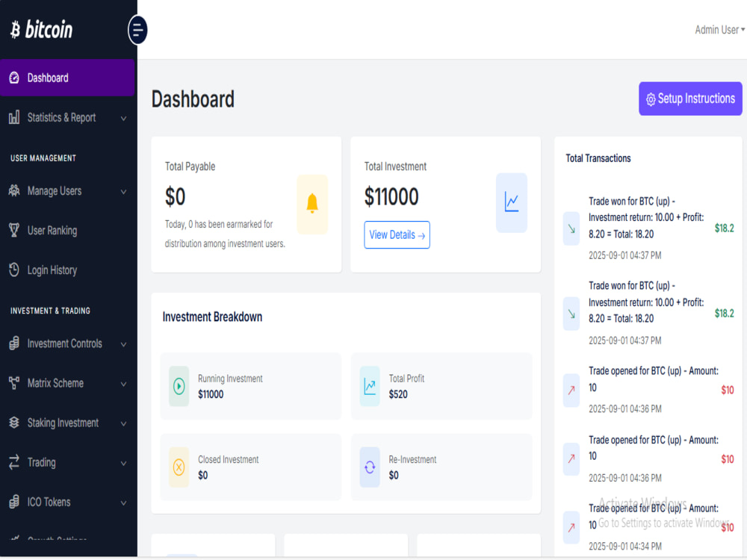Click the Login History clock icon
This screenshot has width=747, height=560.
click(14, 270)
